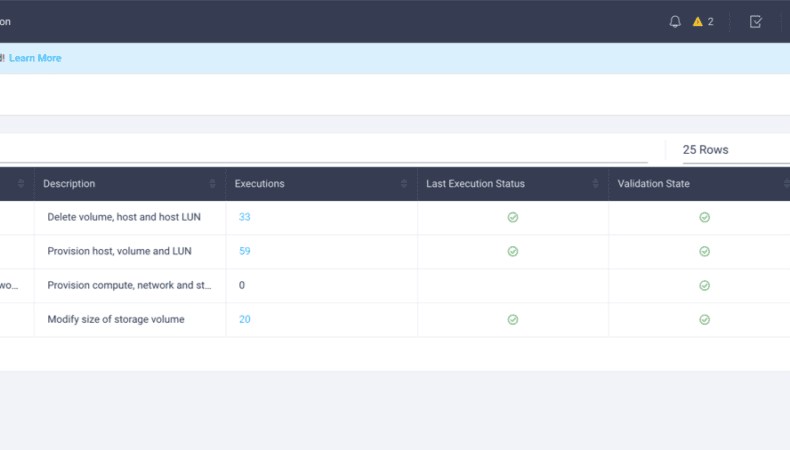The height and width of the screenshot is (450, 790).
Task: Click validation state icon for Provision host row
Action: pos(704,251)
